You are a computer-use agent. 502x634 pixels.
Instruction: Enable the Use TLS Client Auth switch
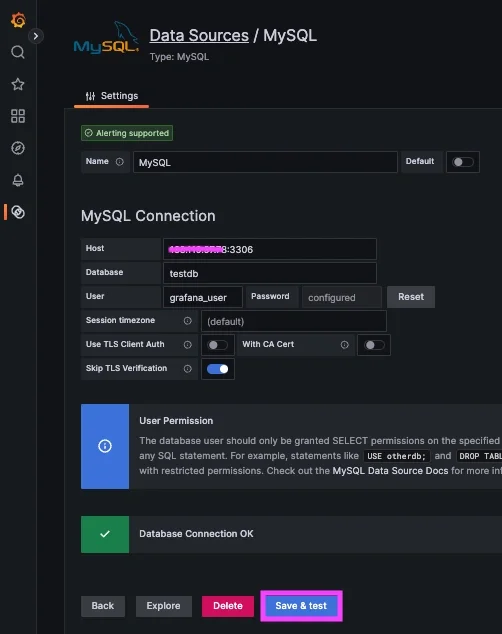click(x=217, y=345)
